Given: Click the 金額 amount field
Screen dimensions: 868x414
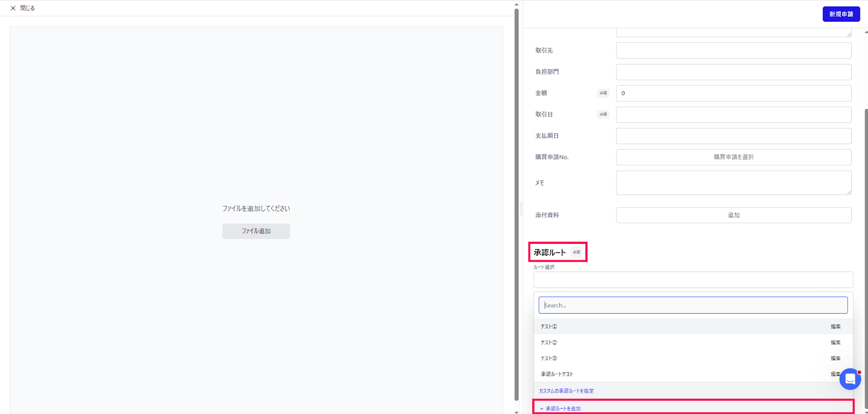Looking at the screenshot, I should [x=733, y=93].
